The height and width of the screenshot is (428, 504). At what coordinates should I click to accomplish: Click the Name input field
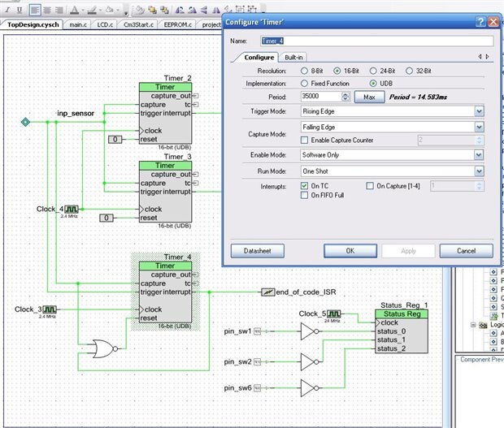[376, 41]
